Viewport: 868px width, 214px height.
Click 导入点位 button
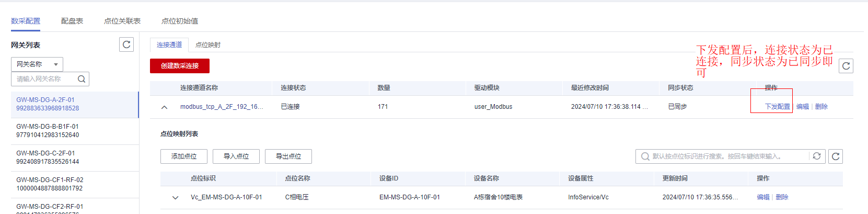[x=236, y=156]
